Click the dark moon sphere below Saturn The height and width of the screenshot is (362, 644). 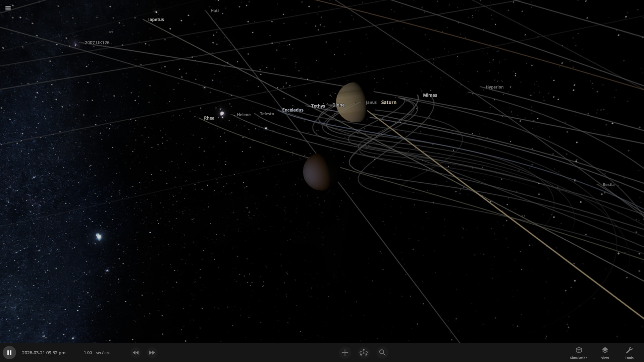316,172
